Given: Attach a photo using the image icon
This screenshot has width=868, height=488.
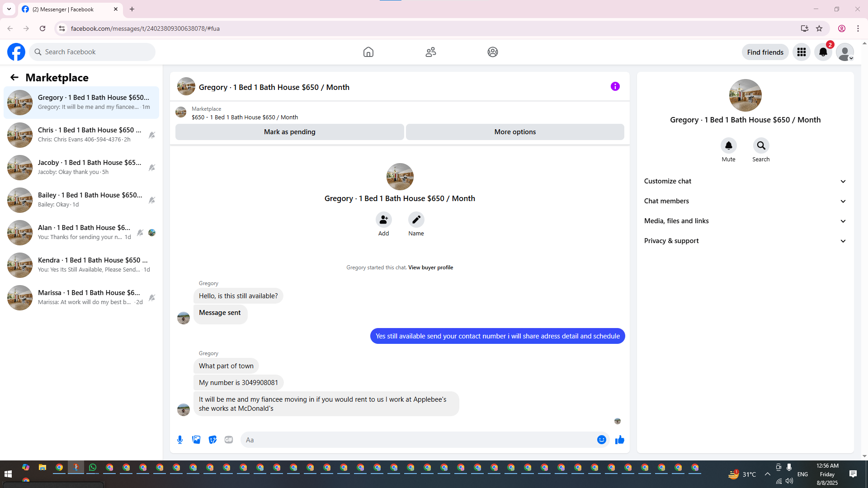Looking at the screenshot, I should pyautogui.click(x=196, y=440).
